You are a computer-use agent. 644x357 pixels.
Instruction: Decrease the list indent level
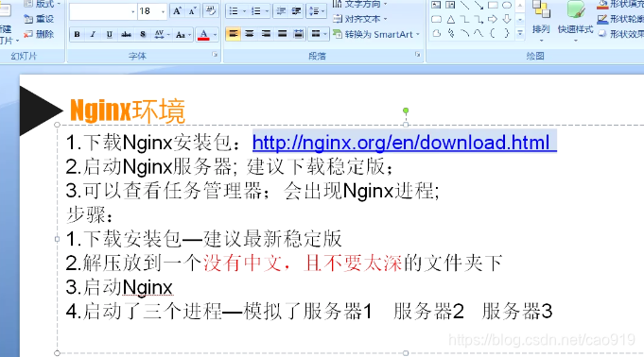point(281,11)
